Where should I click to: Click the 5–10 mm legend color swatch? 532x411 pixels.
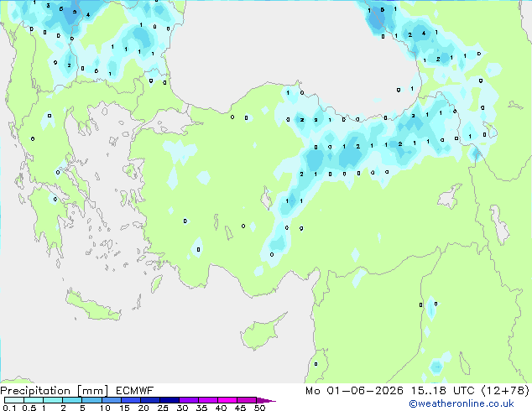point(91,400)
